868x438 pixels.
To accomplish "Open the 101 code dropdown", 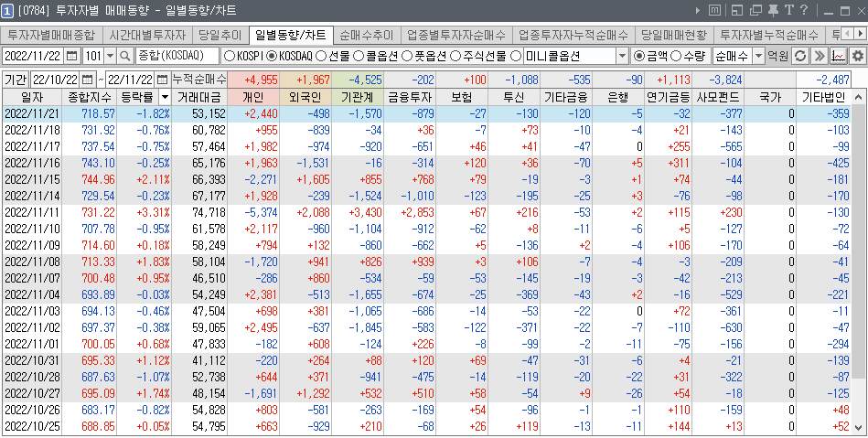I will (109, 56).
